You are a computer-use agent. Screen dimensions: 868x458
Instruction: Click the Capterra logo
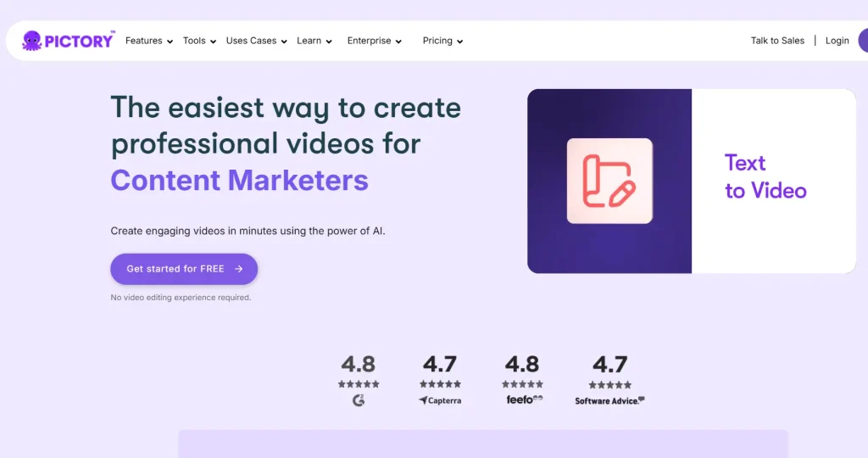click(440, 400)
